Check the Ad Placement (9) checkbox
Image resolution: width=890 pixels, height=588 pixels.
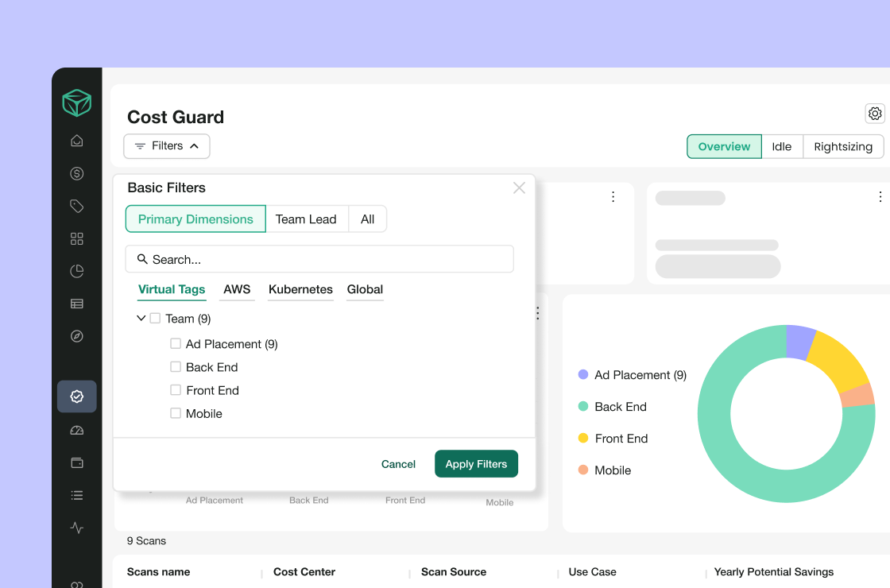point(176,344)
